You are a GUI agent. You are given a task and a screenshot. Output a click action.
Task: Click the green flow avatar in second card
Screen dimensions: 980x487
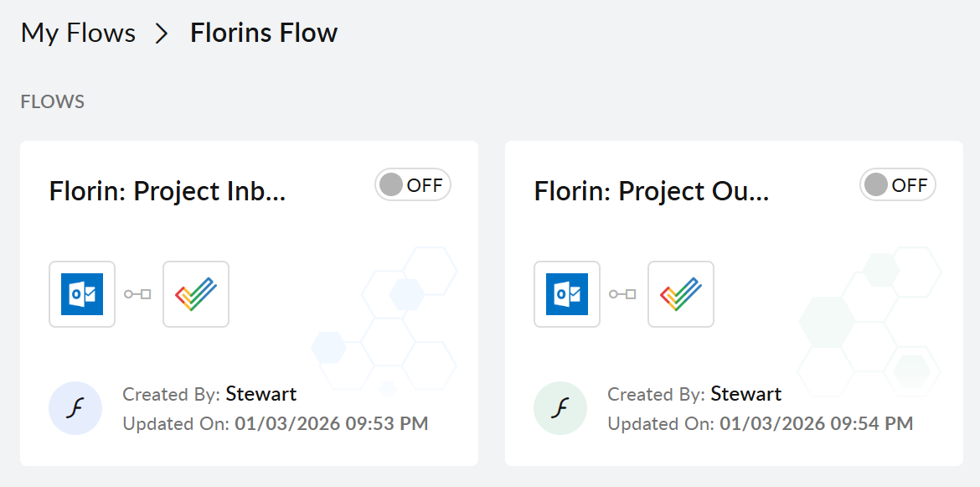560,408
